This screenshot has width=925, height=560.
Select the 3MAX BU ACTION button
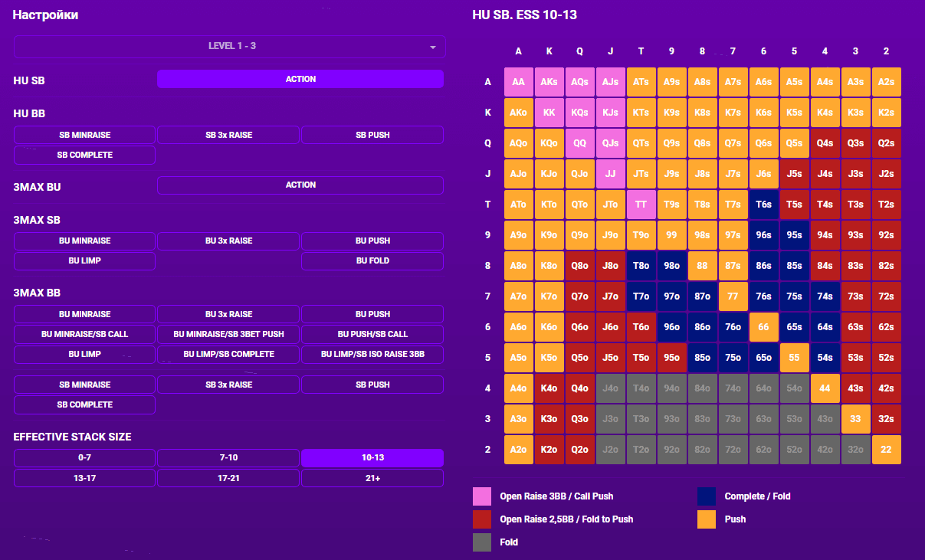point(300,185)
